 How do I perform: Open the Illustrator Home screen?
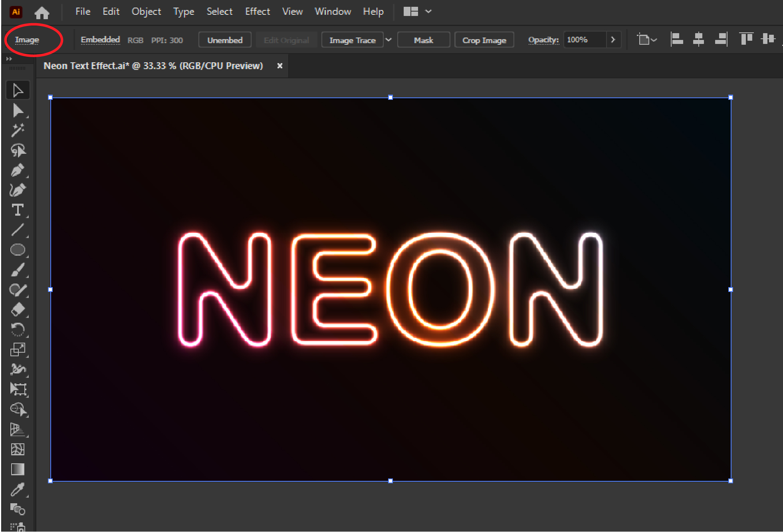[x=42, y=12]
